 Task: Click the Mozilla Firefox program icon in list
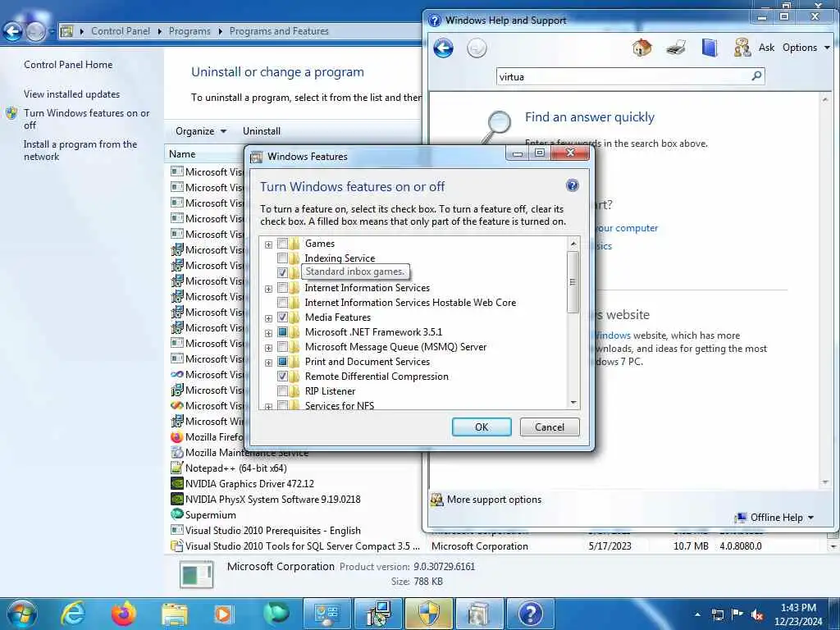[177, 437]
